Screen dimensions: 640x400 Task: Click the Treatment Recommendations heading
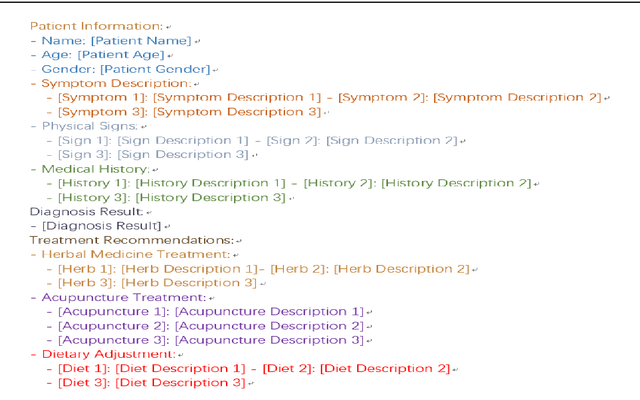[131, 241]
